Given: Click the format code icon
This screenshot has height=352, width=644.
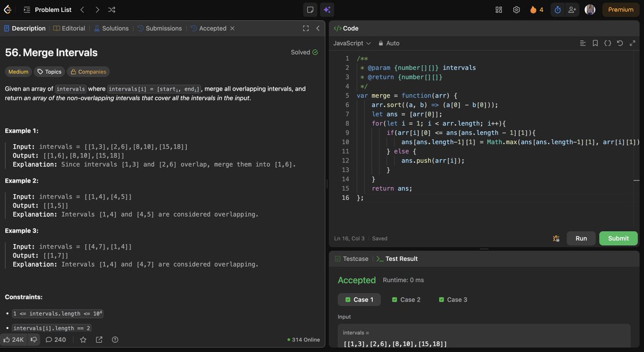Looking at the screenshot, I should pos(583,43).
